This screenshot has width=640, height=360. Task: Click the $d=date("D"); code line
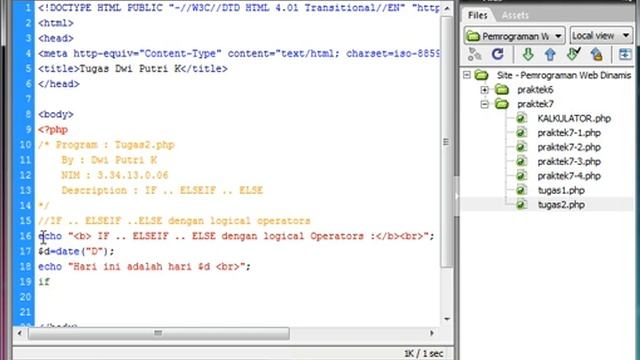pyautogui.click(x=76, y=251)
